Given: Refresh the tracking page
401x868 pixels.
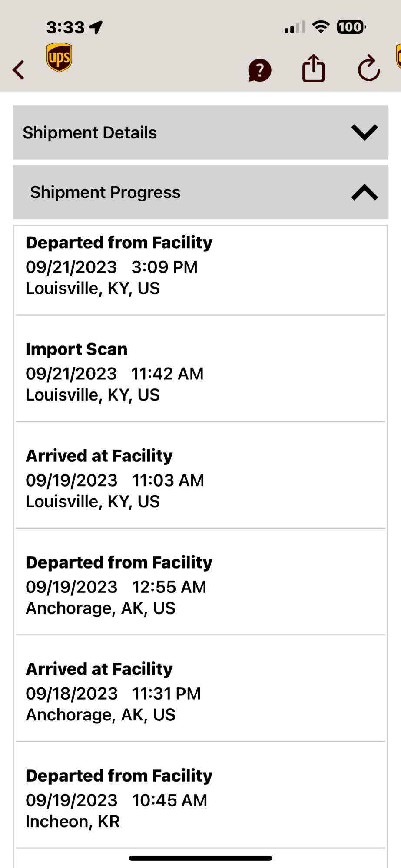Looking at the screenshot, I should pos(369,69).
